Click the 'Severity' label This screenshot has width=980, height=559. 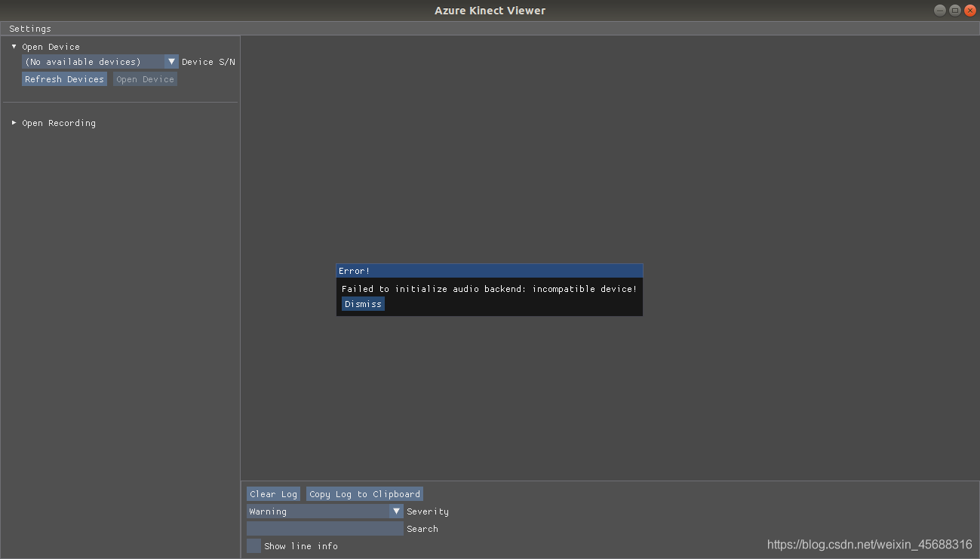(428, 511)
